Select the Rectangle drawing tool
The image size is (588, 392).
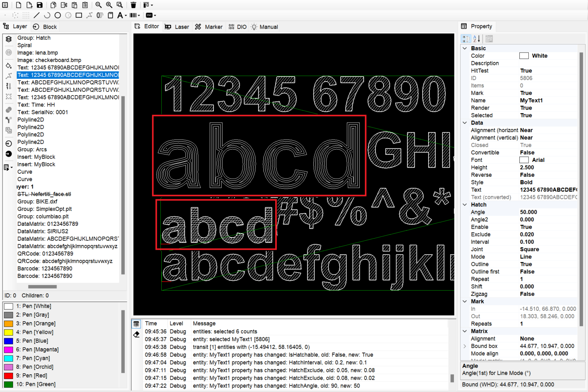(x=78, y=15)
